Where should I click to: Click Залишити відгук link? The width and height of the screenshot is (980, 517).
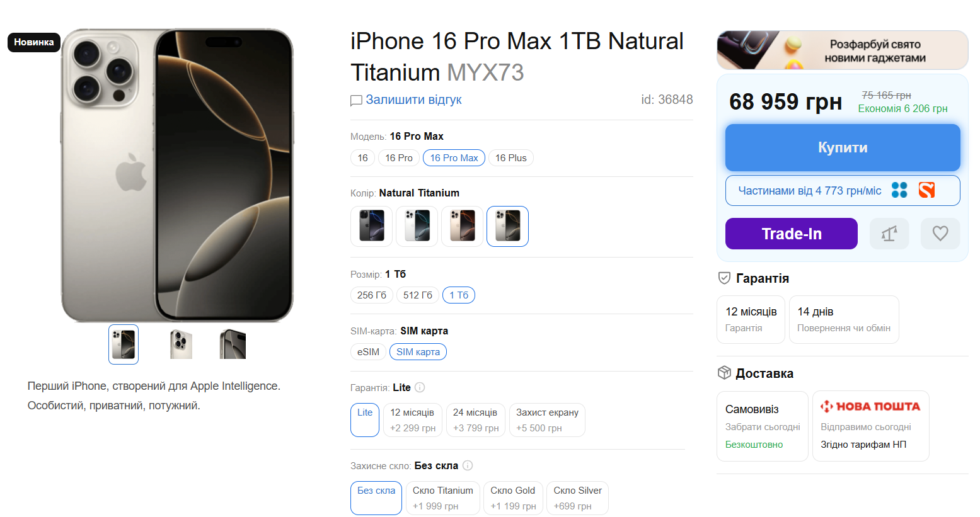413,99
